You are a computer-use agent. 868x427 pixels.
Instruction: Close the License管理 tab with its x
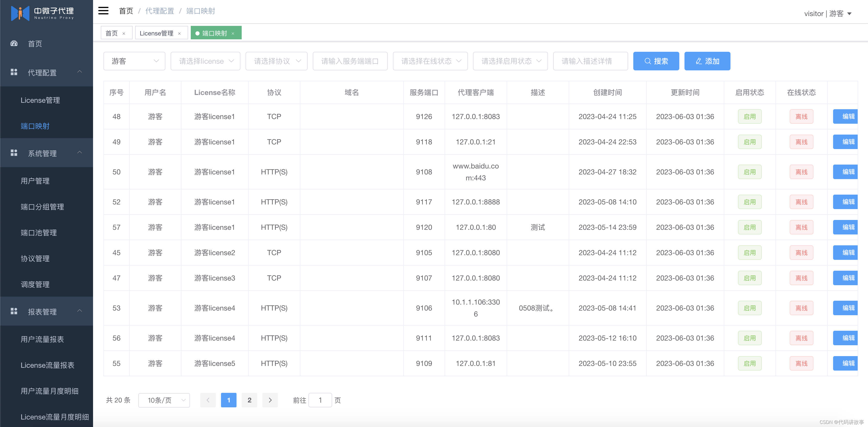click(179, 33)
